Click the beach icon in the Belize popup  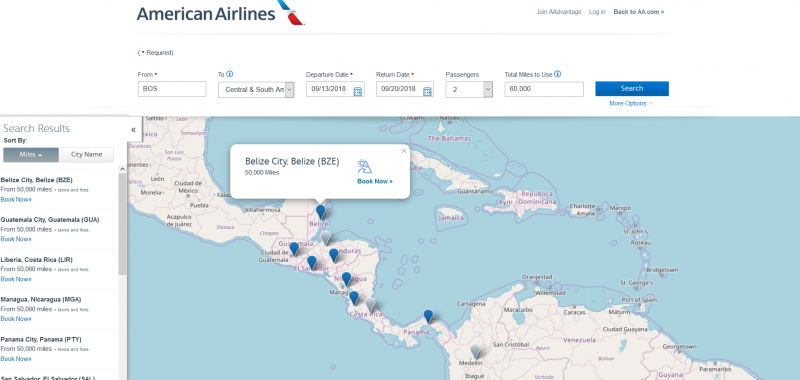[365, 166]
